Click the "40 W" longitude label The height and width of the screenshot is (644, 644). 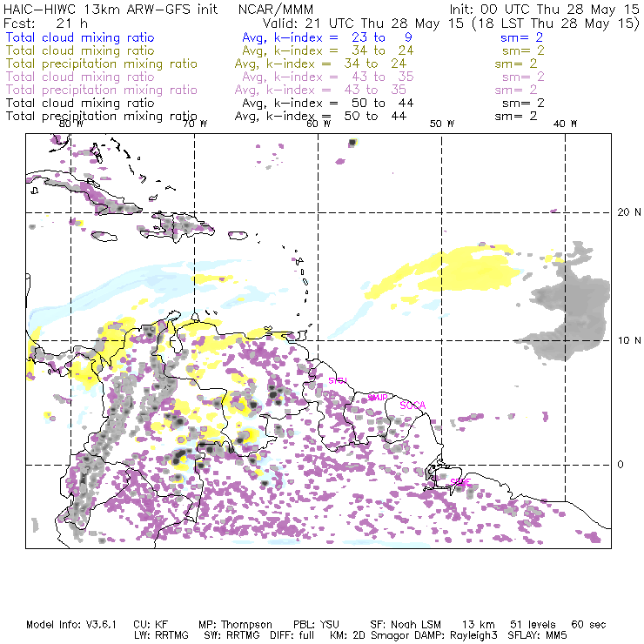tap(566, 124)
